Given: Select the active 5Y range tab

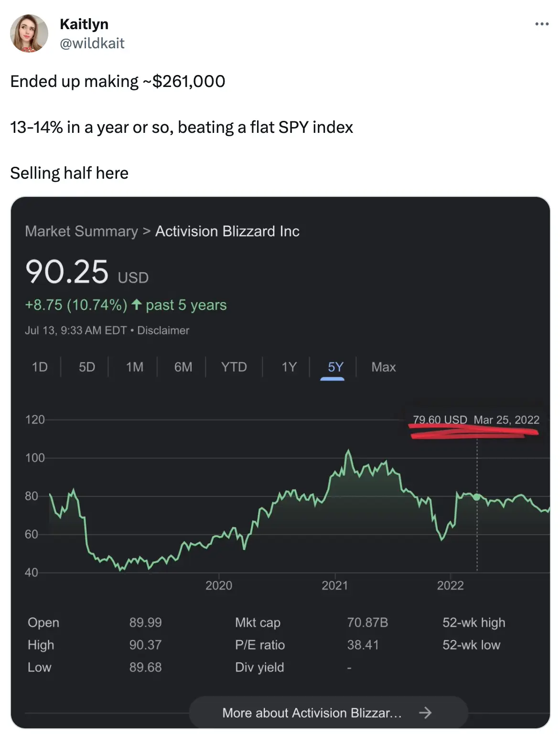Looking at the screenshot, I should (x=335, y=367).
